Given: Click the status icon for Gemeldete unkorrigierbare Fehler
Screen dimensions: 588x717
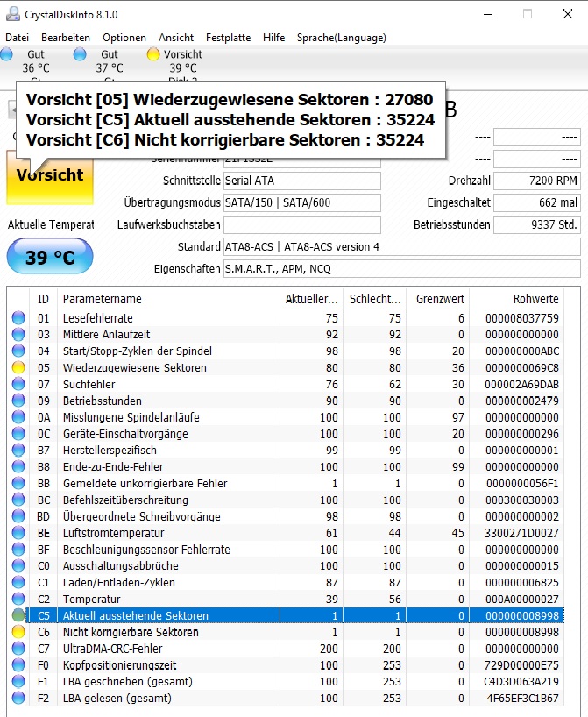Looking at the screenshot, I should tap(18, 483).
